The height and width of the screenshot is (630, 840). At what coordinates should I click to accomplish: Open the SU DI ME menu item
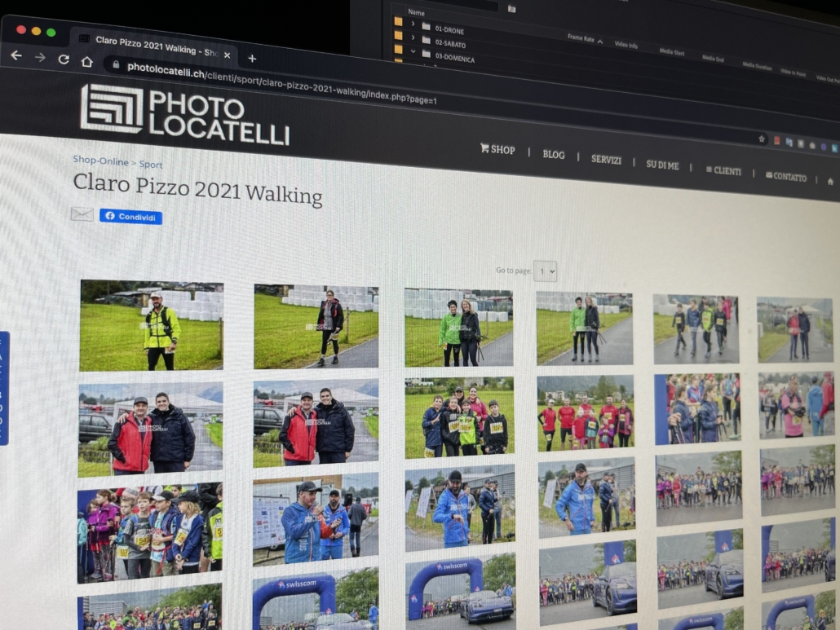click(x=662, y=165)
